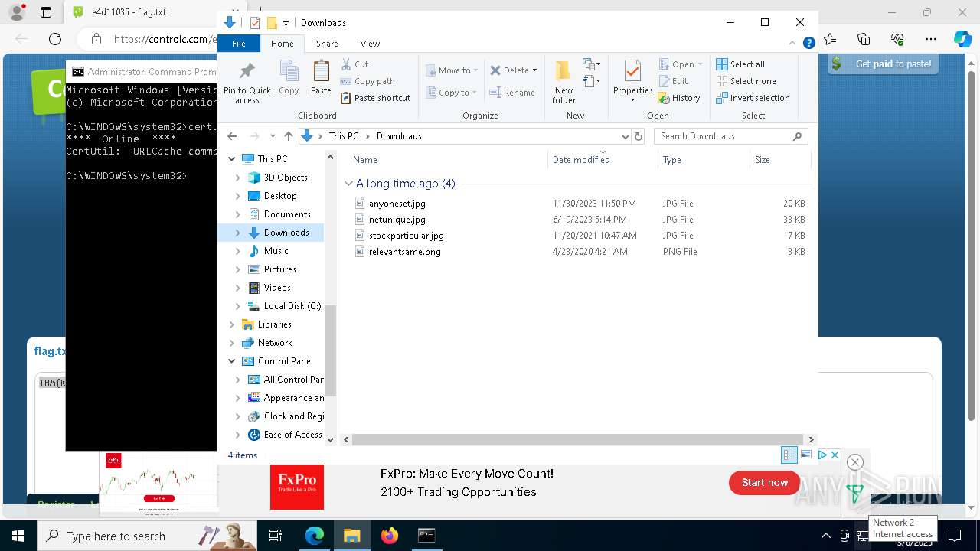Click quick access toolbar Properties icon

coord(255,23)
